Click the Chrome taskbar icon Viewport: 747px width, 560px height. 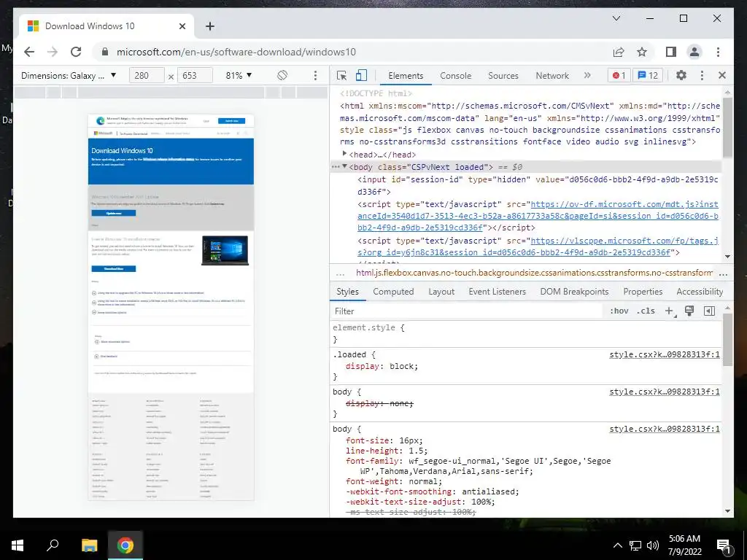click(125, 545)
